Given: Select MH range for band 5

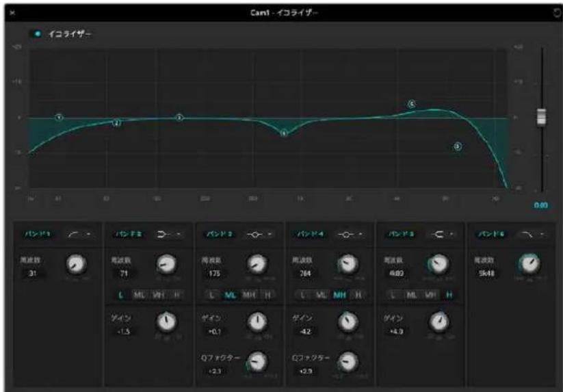Looking at the screenshot, I should (430, 295).
